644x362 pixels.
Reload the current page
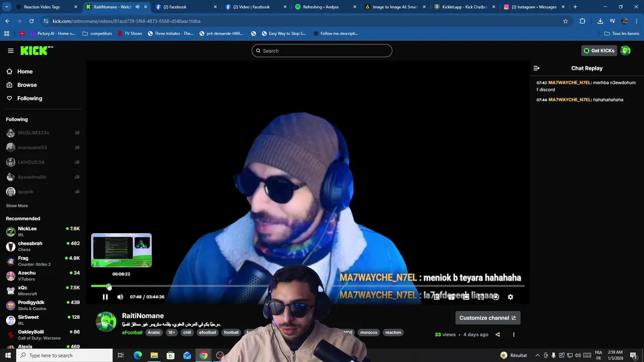pyautogui.click(x=31, y=21)
